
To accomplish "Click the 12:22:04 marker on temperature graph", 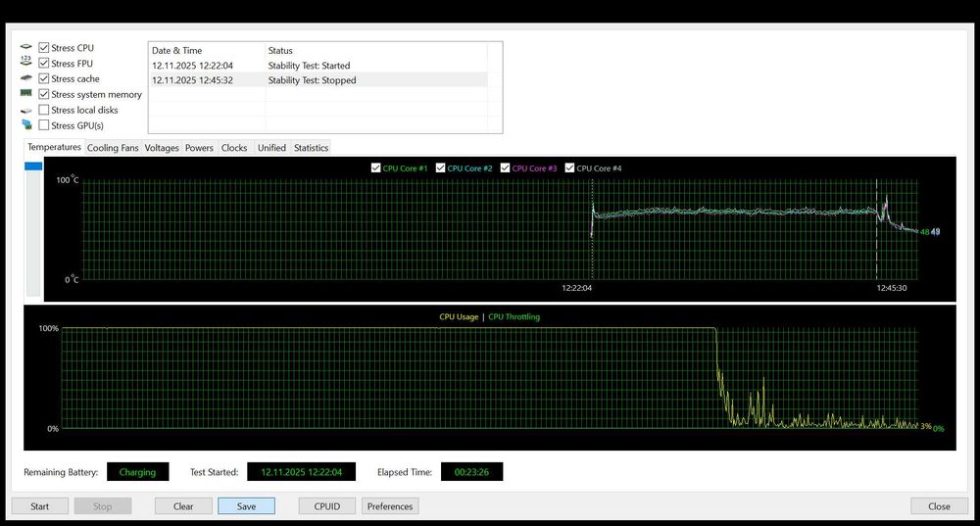I will 576,288.
